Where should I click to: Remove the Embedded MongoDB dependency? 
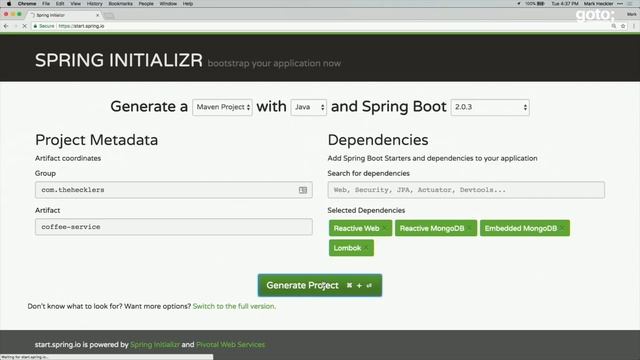pyautogui.click(x=563, y=229)
